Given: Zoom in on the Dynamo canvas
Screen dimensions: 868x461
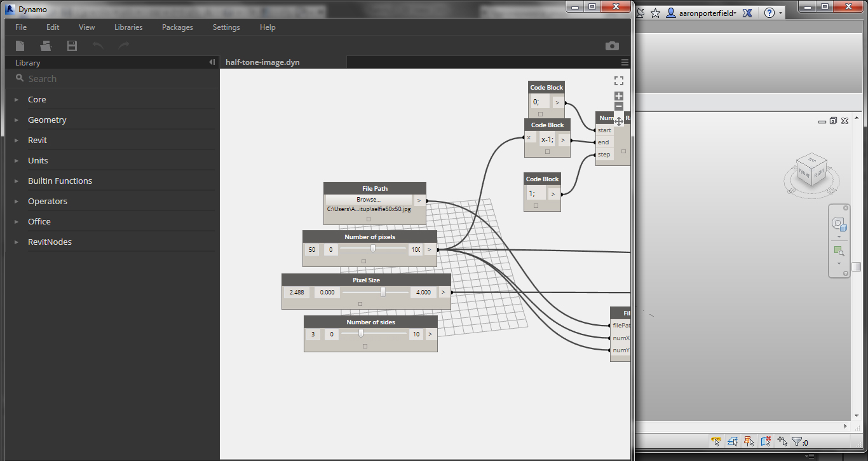Looking at the screenshot, I should (x=619, y=96).
